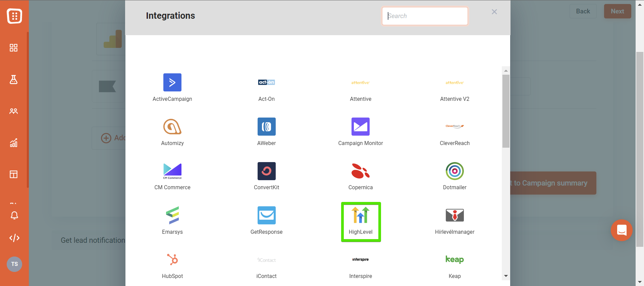Click the integrations list scrollbar thumb
Screen dimensions: 644x286
coord(506,111)
